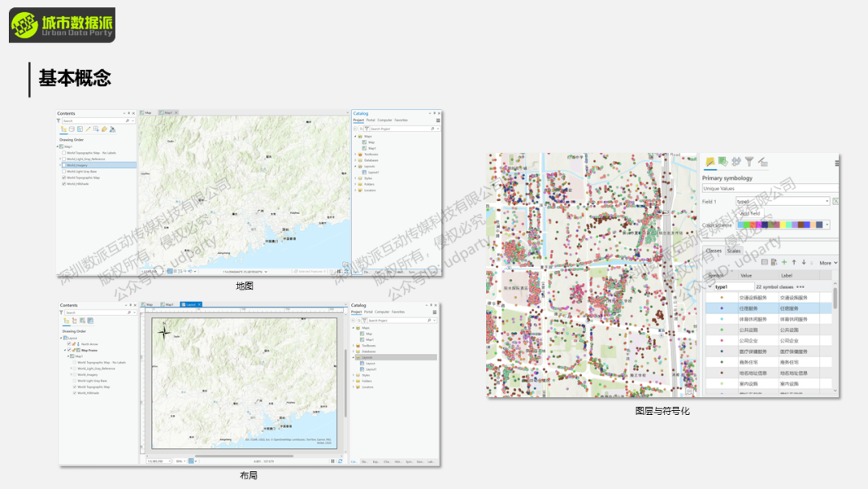Open the Catalog hamburger menu in map window
Image resolution: width=868 pixels, height=489 pixels.
[x=438, y=120]
